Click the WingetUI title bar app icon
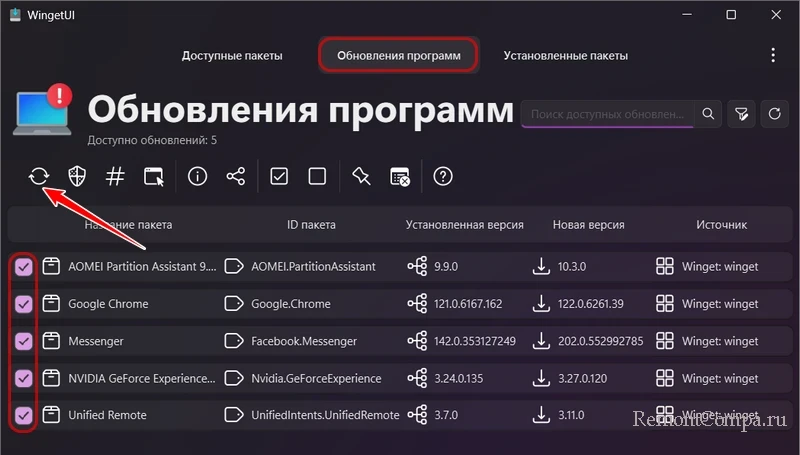The image size is (800, 455). coord(15,15)
